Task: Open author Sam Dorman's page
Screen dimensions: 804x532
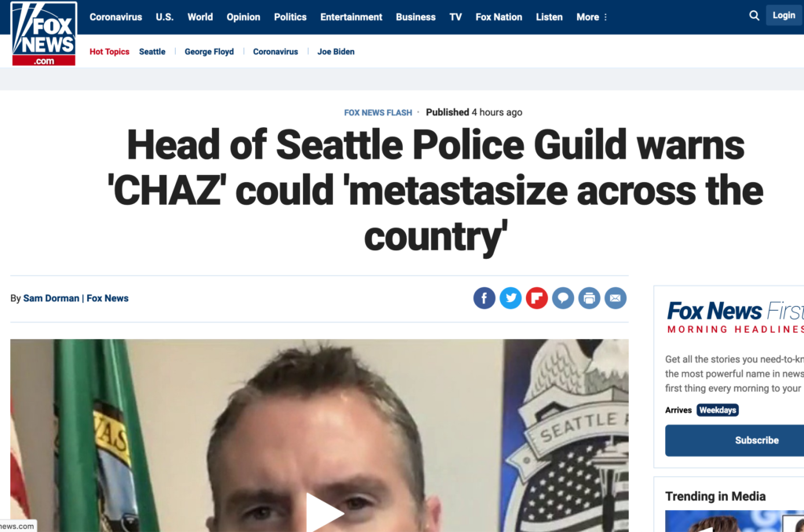Action: click(x=51, y=298)
